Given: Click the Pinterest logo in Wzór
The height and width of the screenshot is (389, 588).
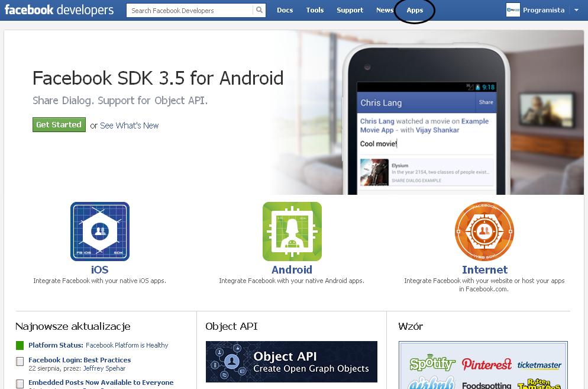Looking at the screenshot, I should (x=487, y=364).
